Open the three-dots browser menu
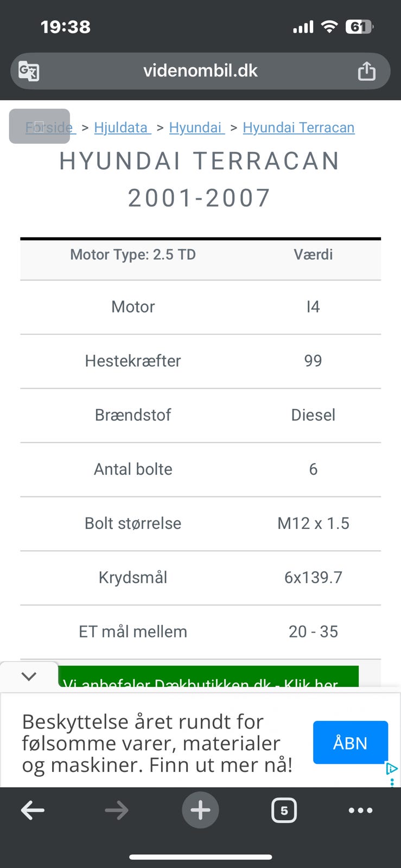This screenshot has width=401, height=868. [361, 810]
